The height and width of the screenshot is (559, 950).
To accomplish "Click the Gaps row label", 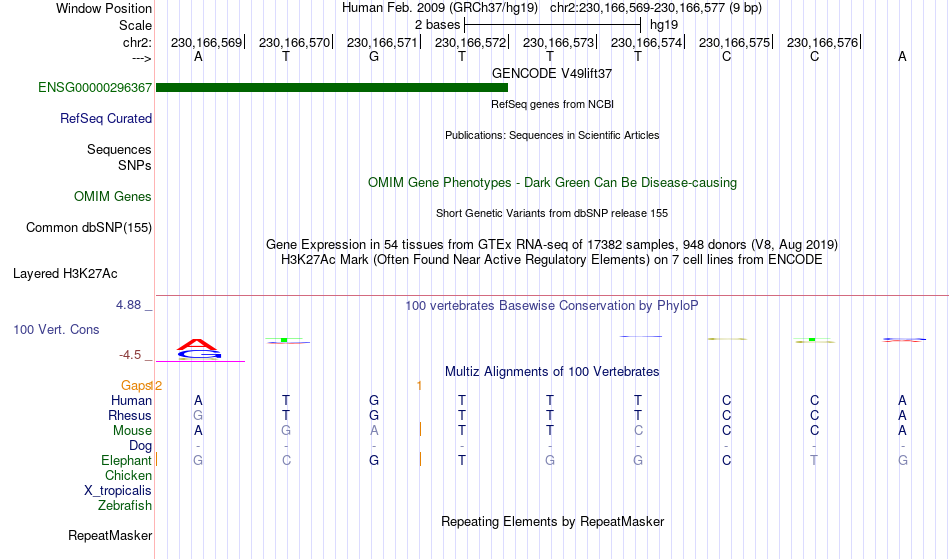I will [x=136, y=385].
